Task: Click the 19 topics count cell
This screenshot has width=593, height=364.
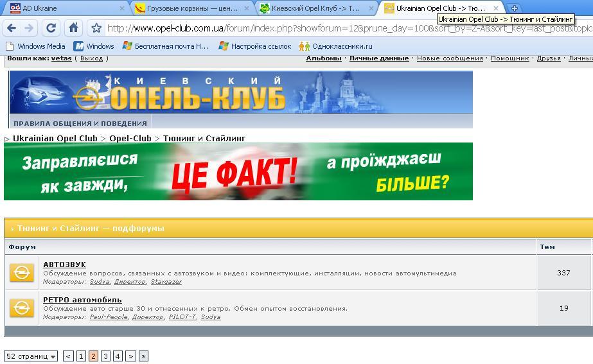Action: click(563, 308)
